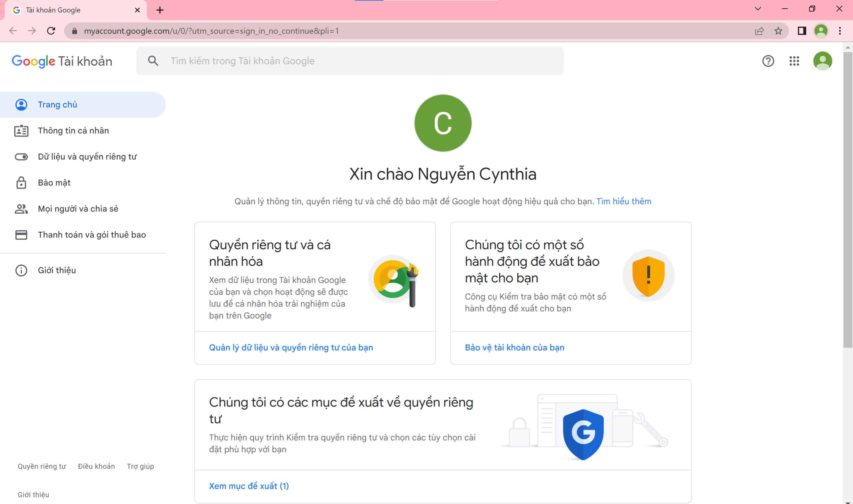Click the privacy personalization illustration icon
This screenshot has width=853, height=504.
point(394,281)
